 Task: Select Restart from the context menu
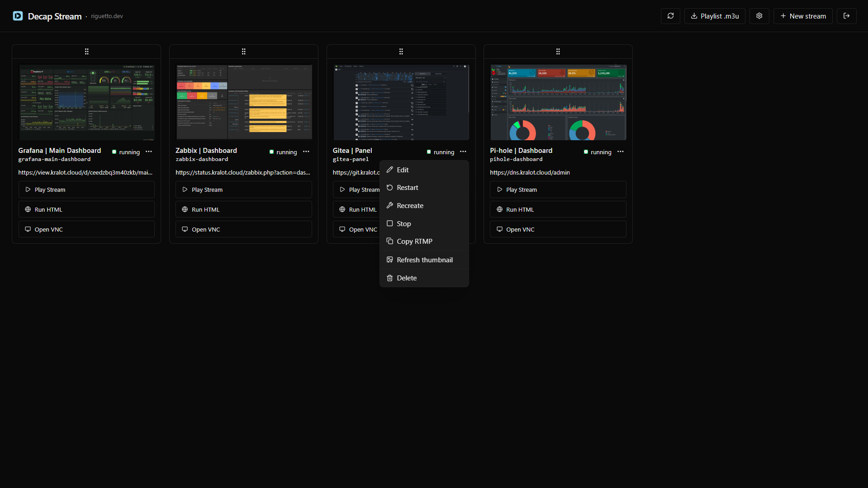pos(408,187)
